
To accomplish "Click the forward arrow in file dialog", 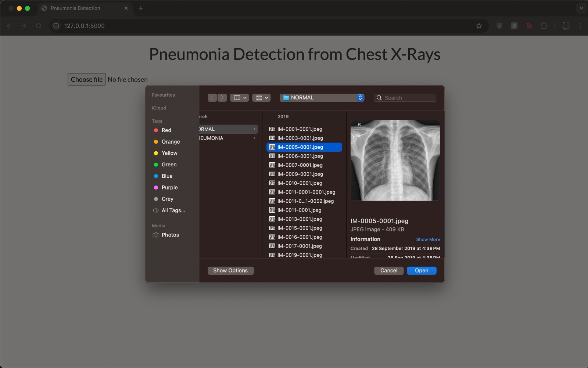I will (222, 98).
